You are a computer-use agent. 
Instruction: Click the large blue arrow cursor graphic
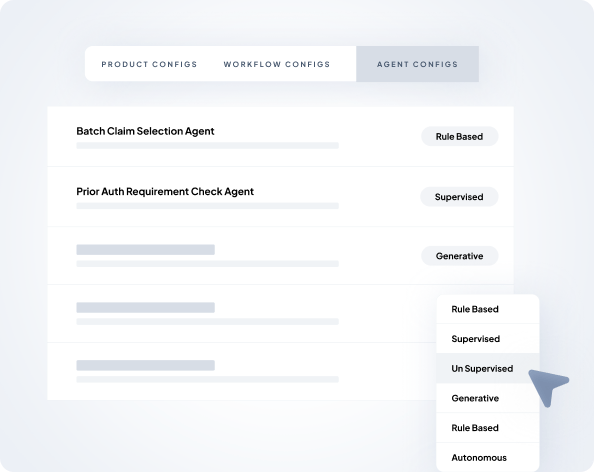547,386
